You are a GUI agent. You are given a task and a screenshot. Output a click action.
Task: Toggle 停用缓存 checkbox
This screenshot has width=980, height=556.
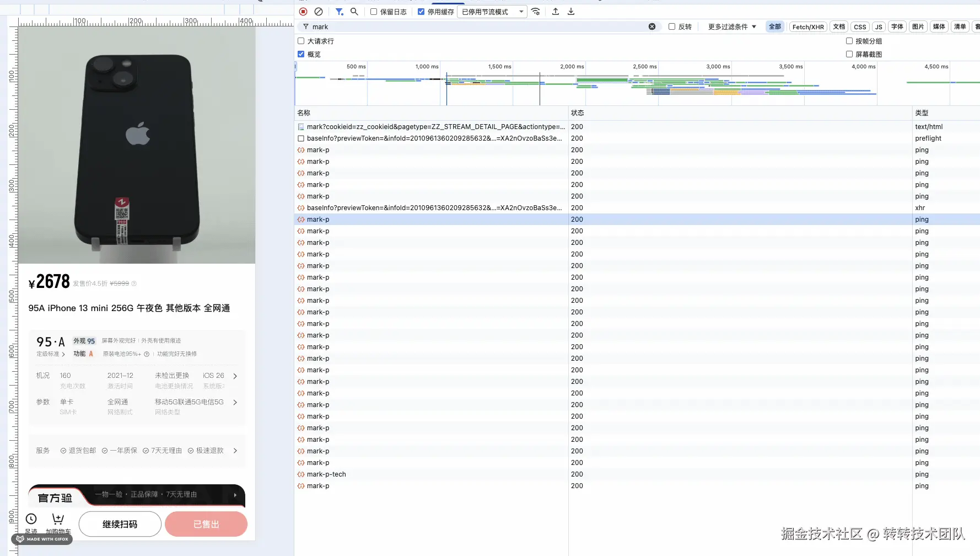click(x=421, y=12)
